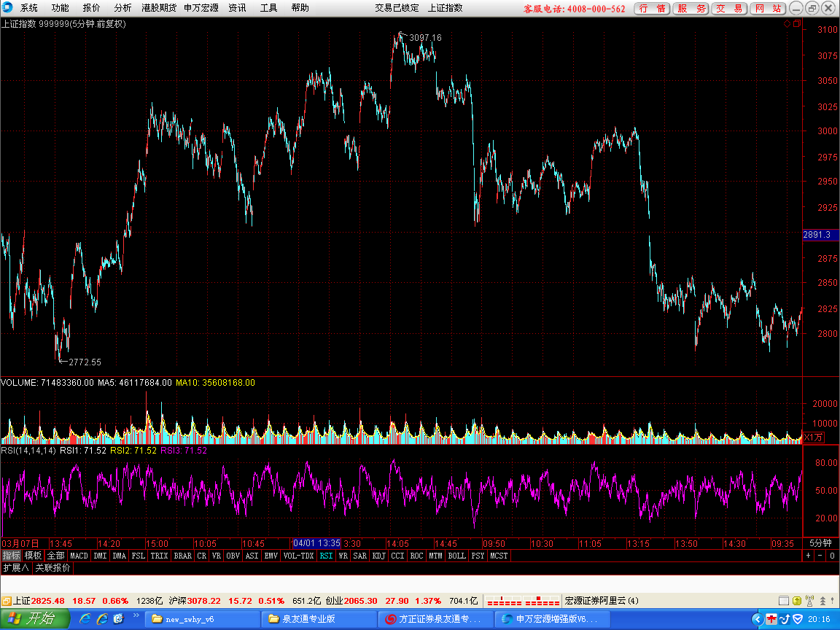Open the 帮助 menu
Image resolution: width=840 pixels, height=630 pixels.
click(300, 8)
